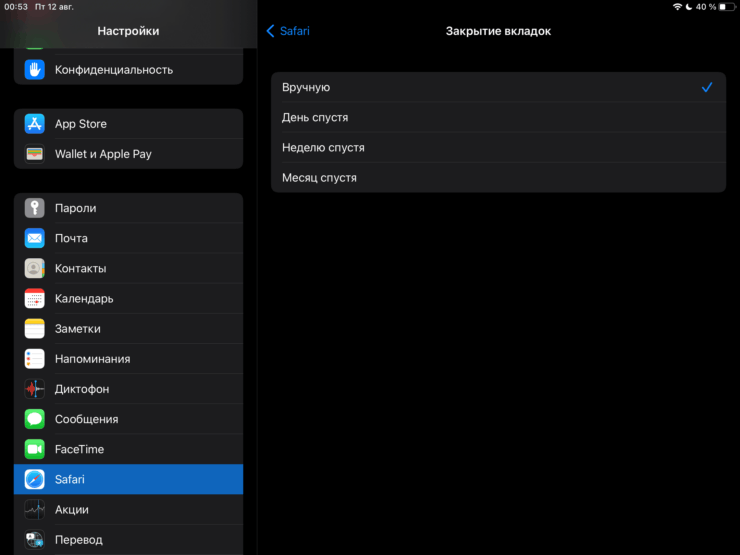740x555 pixels.
Task: Open the Calendar icon in settings list
Action: click(x=35, y=298)
